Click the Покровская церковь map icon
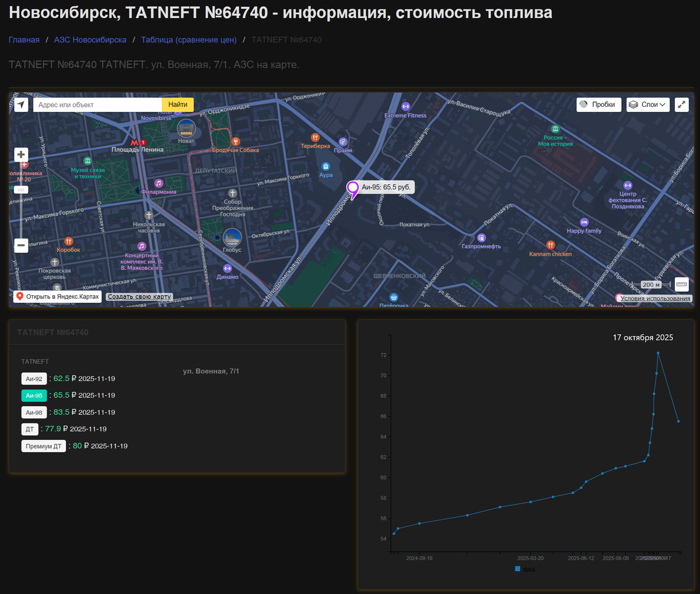The image size is (700, 594). point(54,262)
